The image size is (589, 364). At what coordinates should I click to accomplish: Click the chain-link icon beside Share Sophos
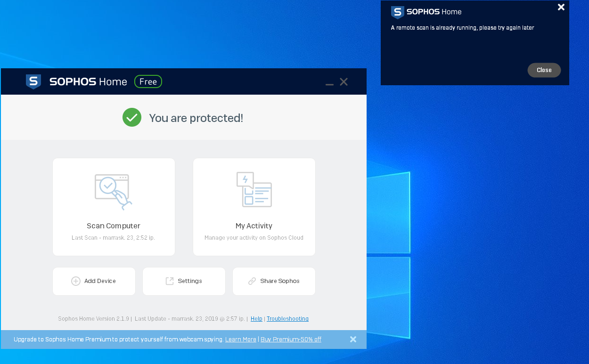[252, 281]
